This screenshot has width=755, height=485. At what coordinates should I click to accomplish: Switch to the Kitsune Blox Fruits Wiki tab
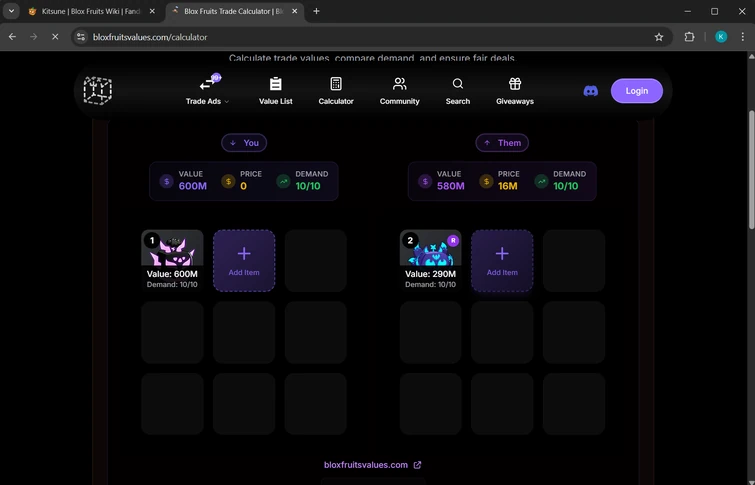tap(91, 11)
